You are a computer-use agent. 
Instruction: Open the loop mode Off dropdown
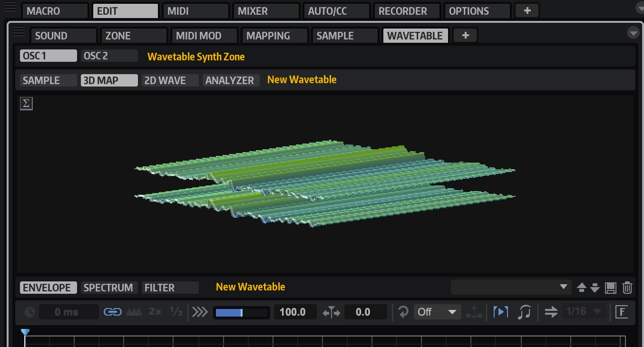point(437,312)
